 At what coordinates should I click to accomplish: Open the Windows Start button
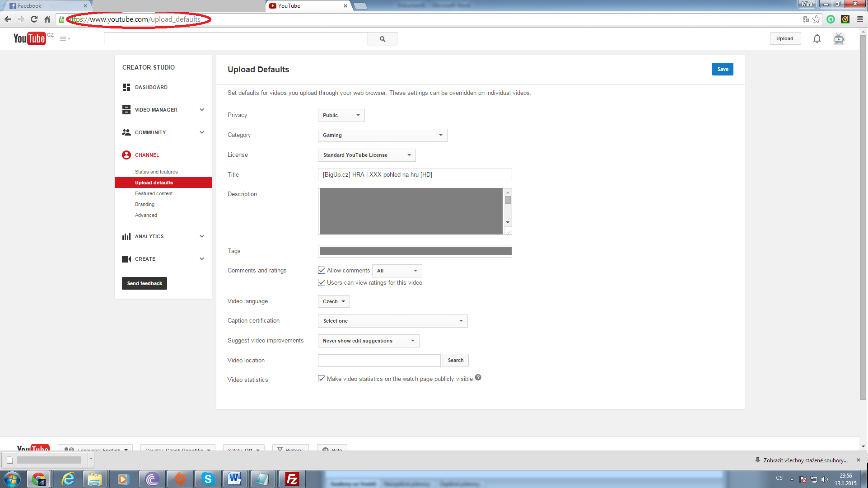12,479
